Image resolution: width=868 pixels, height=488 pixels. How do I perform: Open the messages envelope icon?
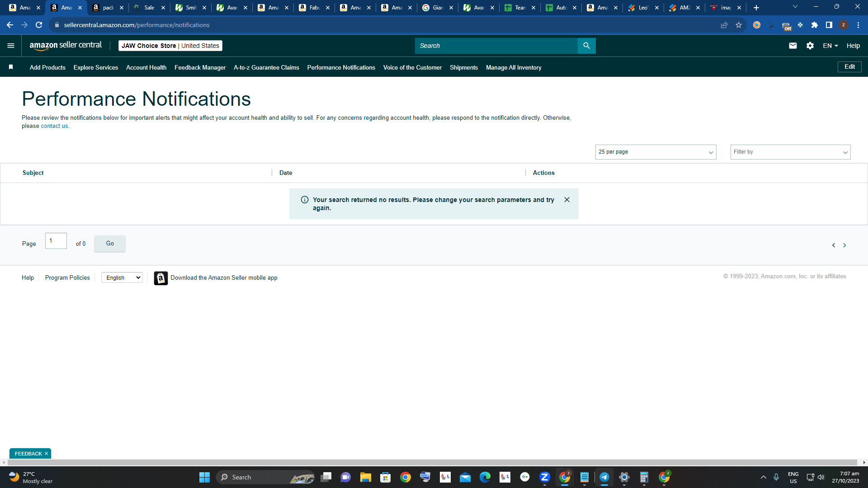793,46
